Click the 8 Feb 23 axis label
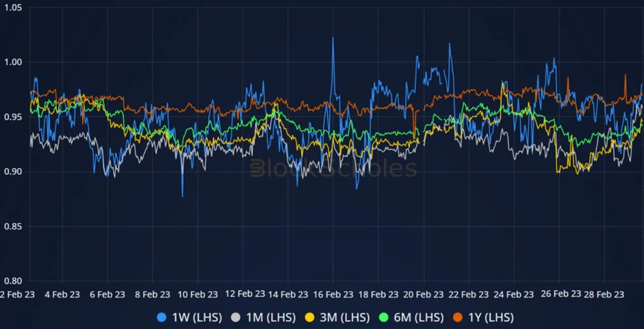 (152, 294)
